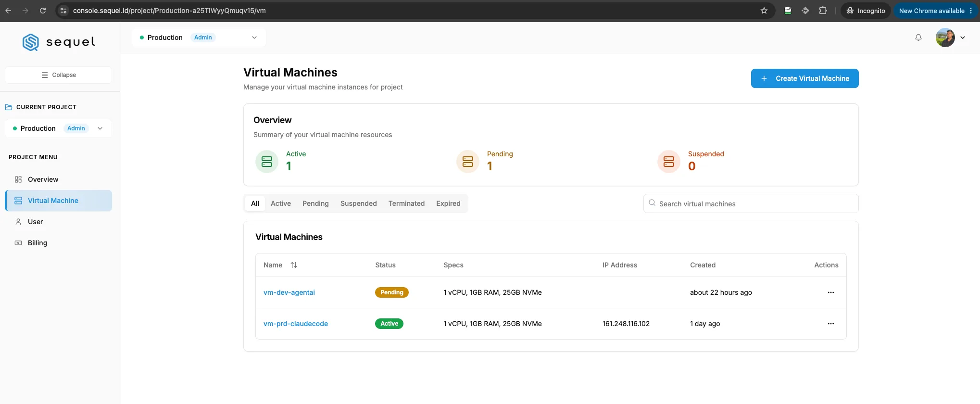Screen dimensions: 980x404
Task: Reload the page in the browser
Action: pyautogui.click(x=43, y=11)
